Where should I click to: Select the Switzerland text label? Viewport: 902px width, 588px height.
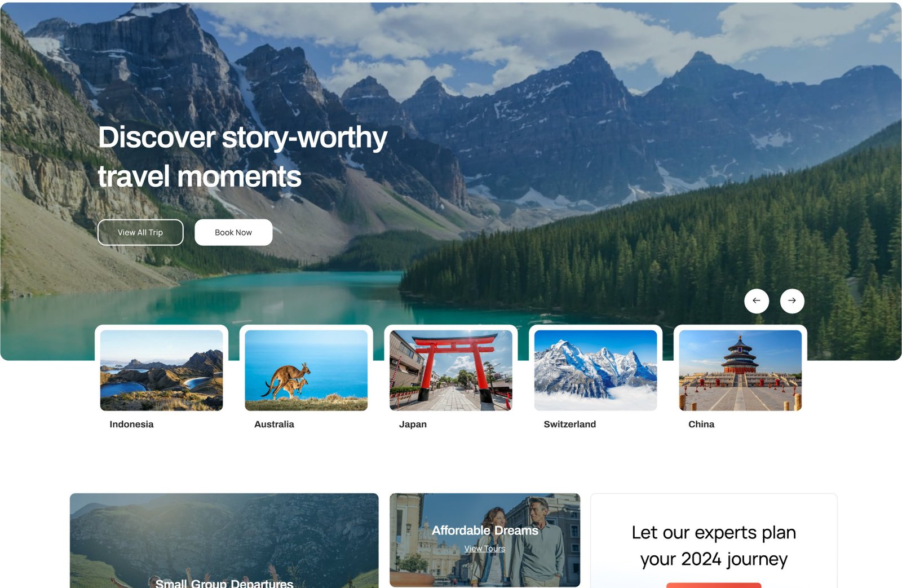coord(569,424)
